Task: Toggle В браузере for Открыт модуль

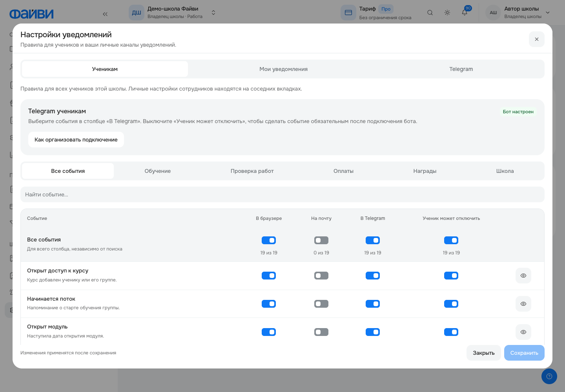Action: 269,332
